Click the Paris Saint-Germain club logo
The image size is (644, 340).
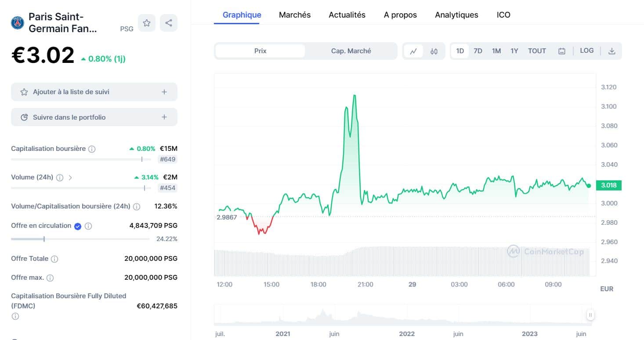[x=18, y=22]
